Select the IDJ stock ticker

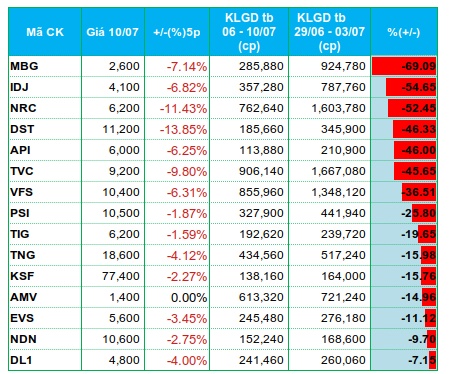[x=19, y=87]
